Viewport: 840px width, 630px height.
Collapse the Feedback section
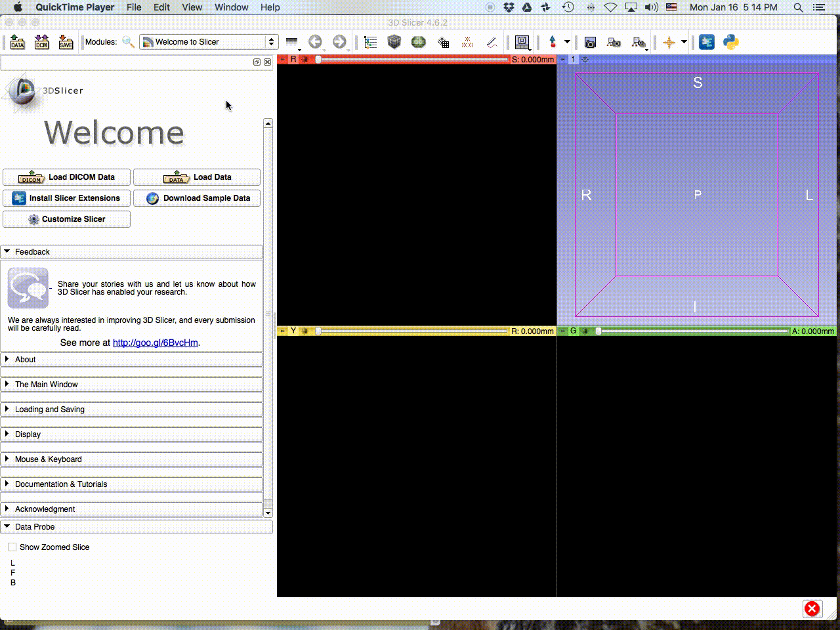(132, 252)
